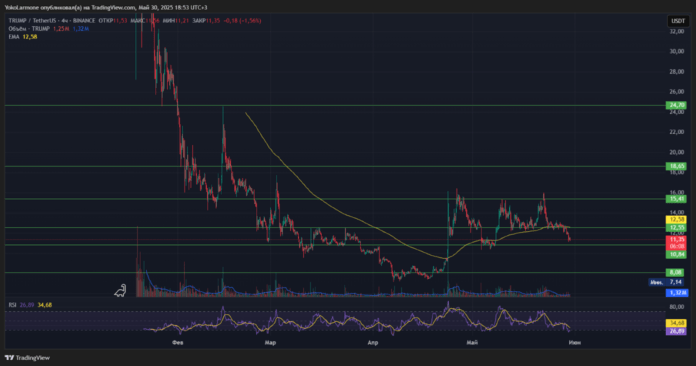Click the 18,65 green price level label

click(676, 166)
